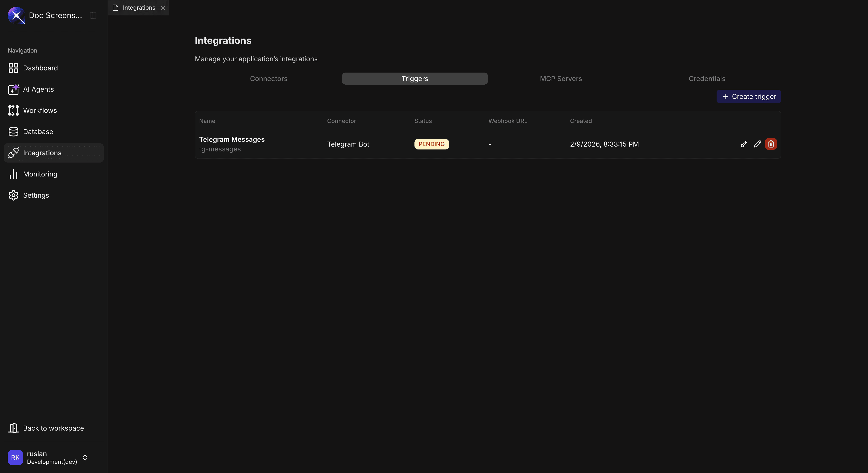This screenshot has height=473, width=868.
Task: Click the PENDING status badge to view state
Action: point(432,144)
